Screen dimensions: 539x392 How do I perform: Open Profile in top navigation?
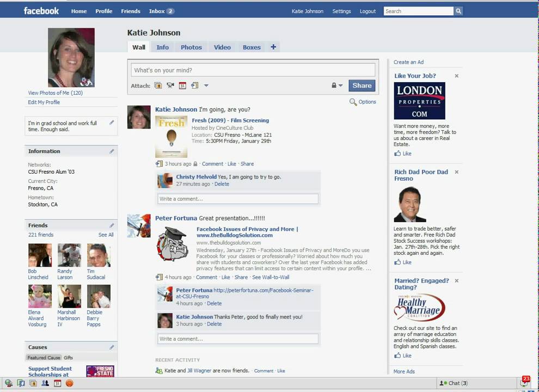pos(104,11)
